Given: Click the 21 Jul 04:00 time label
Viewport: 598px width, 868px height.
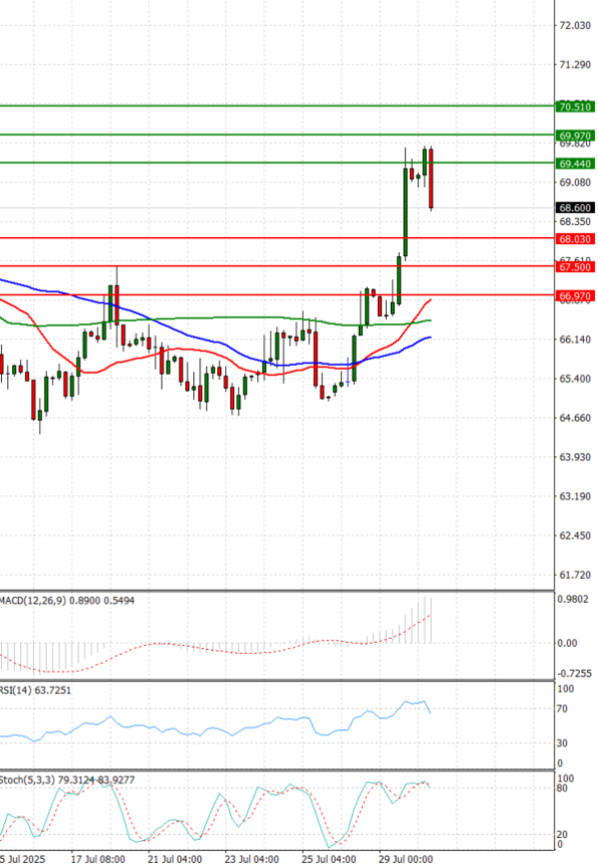Looking at the screenshot, I should coord(174,859).
